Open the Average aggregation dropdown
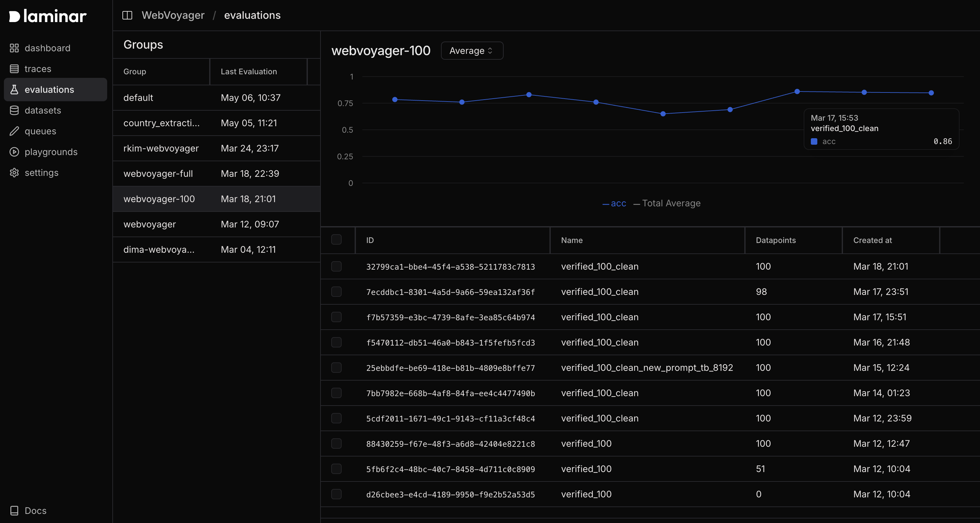Screen dimensions: 980x523 pos(472,51)
